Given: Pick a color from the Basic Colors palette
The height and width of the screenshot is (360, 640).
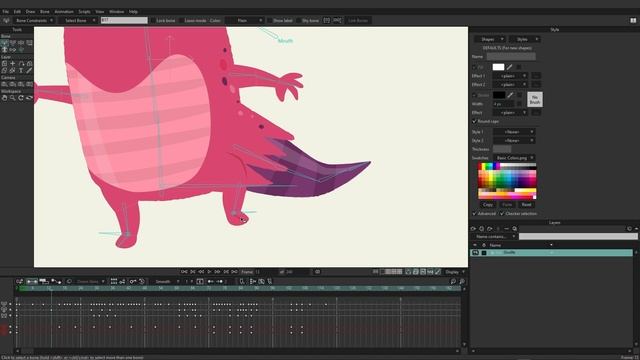Looking at the screenshot, I should click(507, 181).
